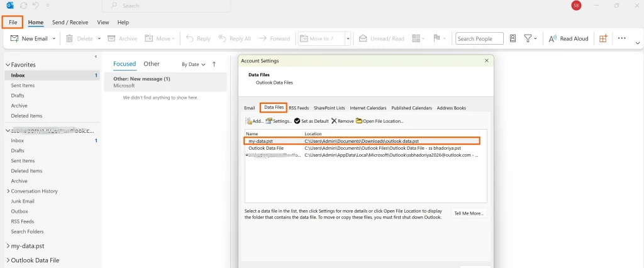Click the Get Add-ins grid icon

click(603, 38)
